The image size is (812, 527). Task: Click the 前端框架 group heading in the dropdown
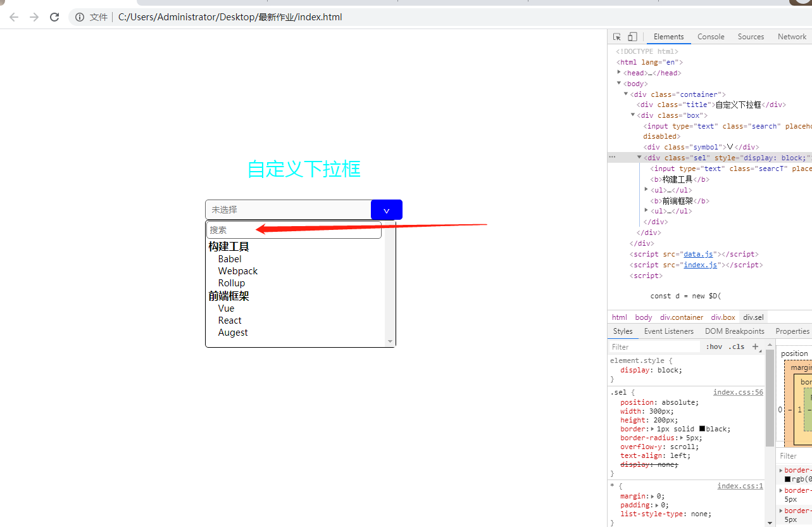[x=229, y=296]
